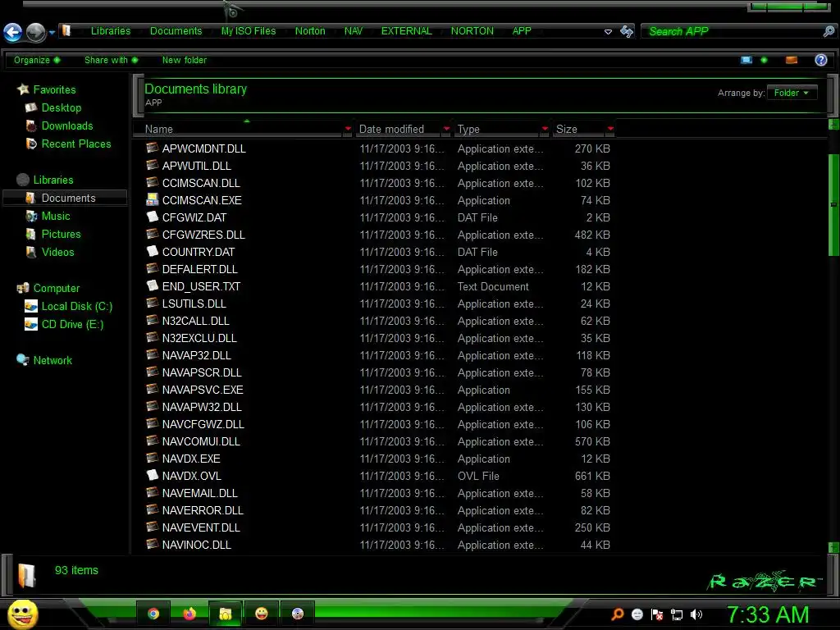Expand the address bar history dropdown

tap(608, 32)
